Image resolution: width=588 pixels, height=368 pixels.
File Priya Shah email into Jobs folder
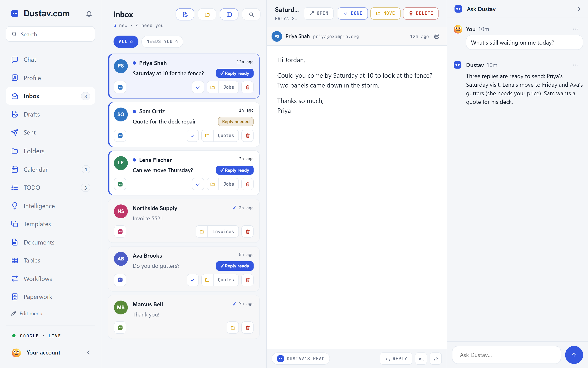[223, 87]
